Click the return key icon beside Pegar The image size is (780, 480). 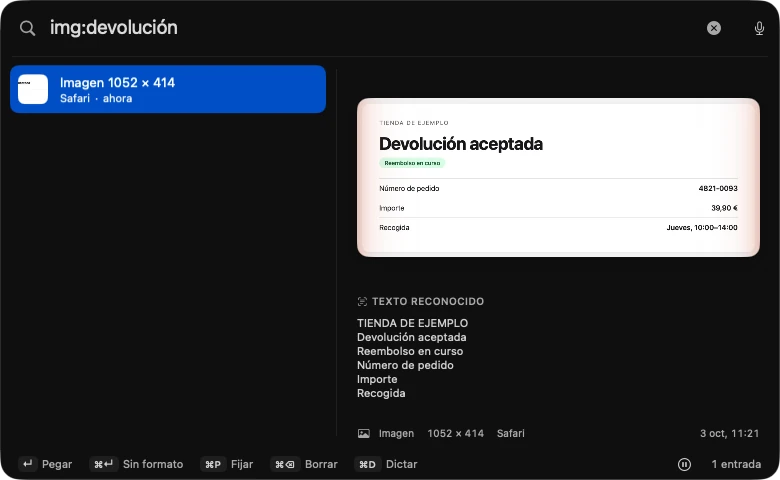(28, 464)
